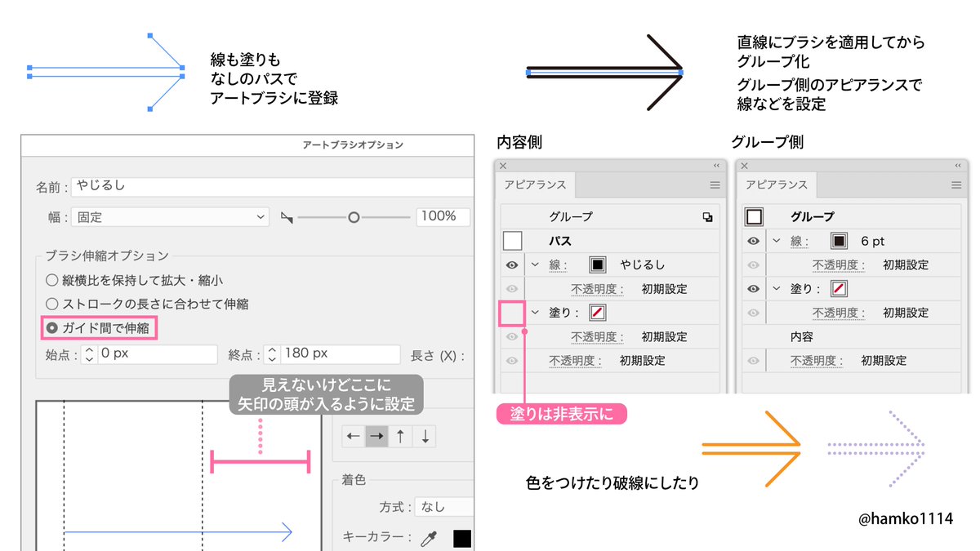Open the 塗り link in グループ側 panel

click(803, 289)
